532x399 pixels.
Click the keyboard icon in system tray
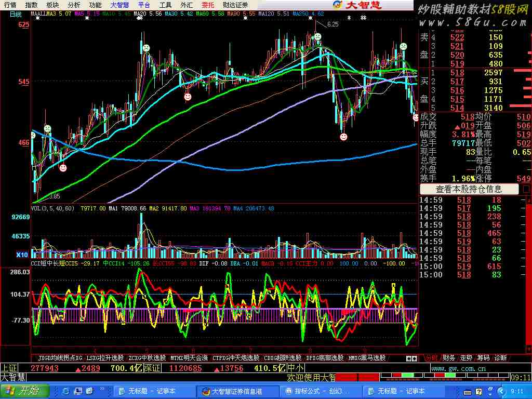pyautogui.click(x=468, y=392)
